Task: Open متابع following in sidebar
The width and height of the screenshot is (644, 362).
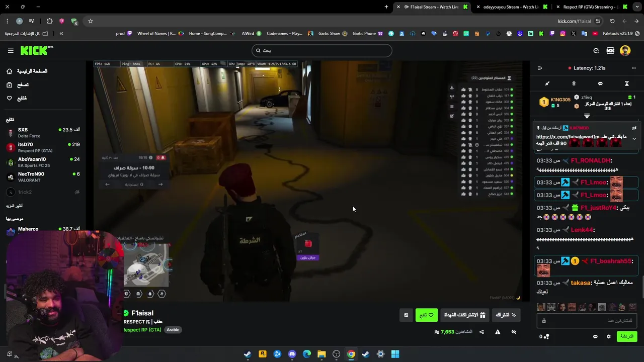Action: click(17, 98)
